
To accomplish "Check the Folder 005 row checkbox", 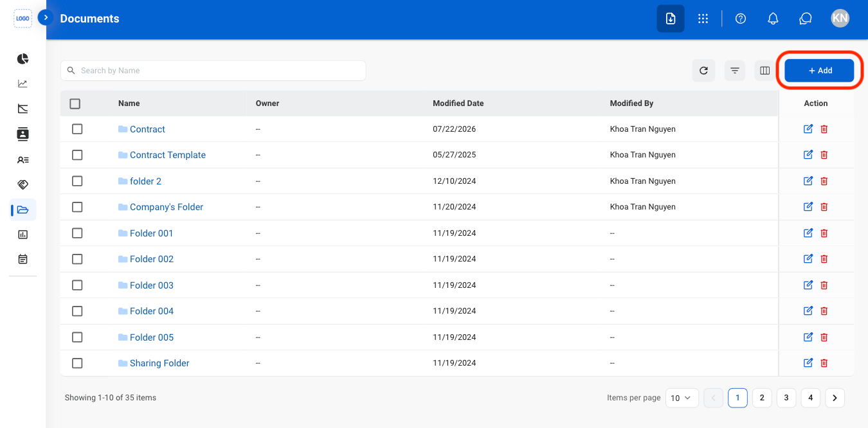I will click(77, 337).
